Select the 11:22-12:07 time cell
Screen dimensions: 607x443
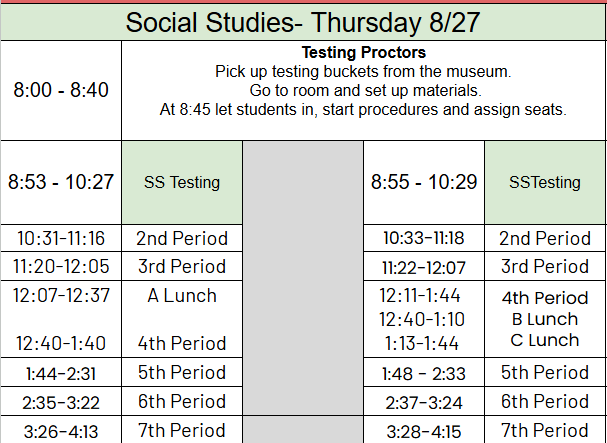pos(424,266)
